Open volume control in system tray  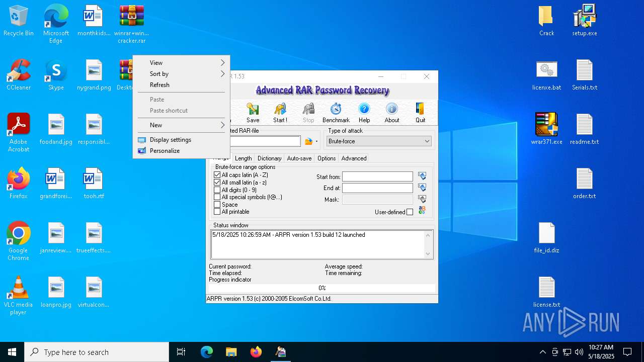[x=579, y=352]
